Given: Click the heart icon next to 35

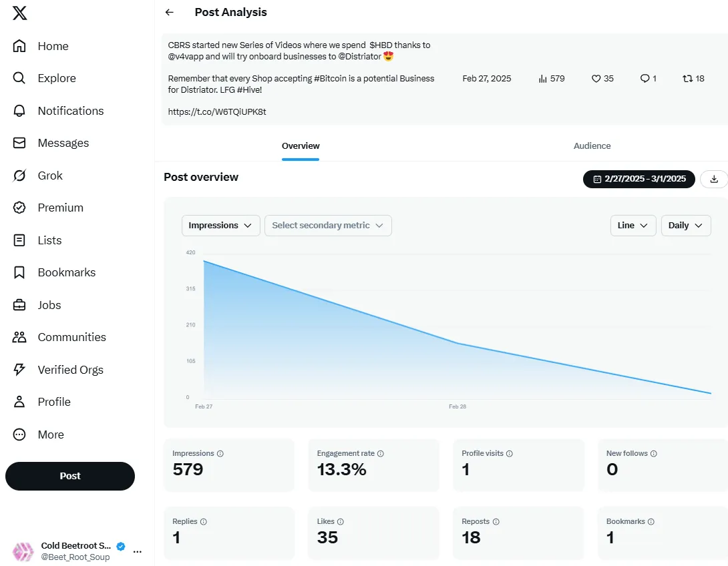Looking at the screenshot, I should point(596,79).
